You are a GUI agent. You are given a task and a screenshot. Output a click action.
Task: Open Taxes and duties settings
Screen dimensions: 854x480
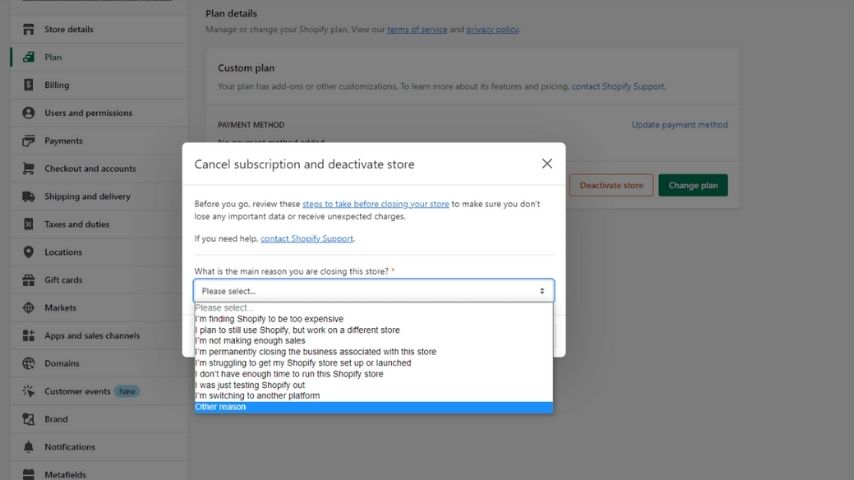click(x=100, y=223)
